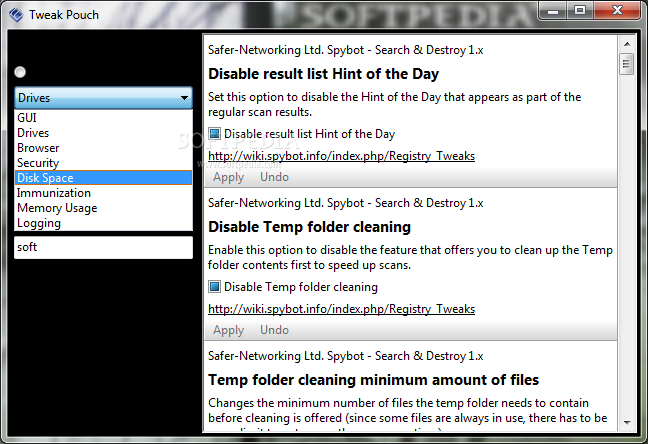Viewport: 648px width, 444px height.
Task: Toggle Disable result list Hint of the Day checkbox
Action: (215, 133)
